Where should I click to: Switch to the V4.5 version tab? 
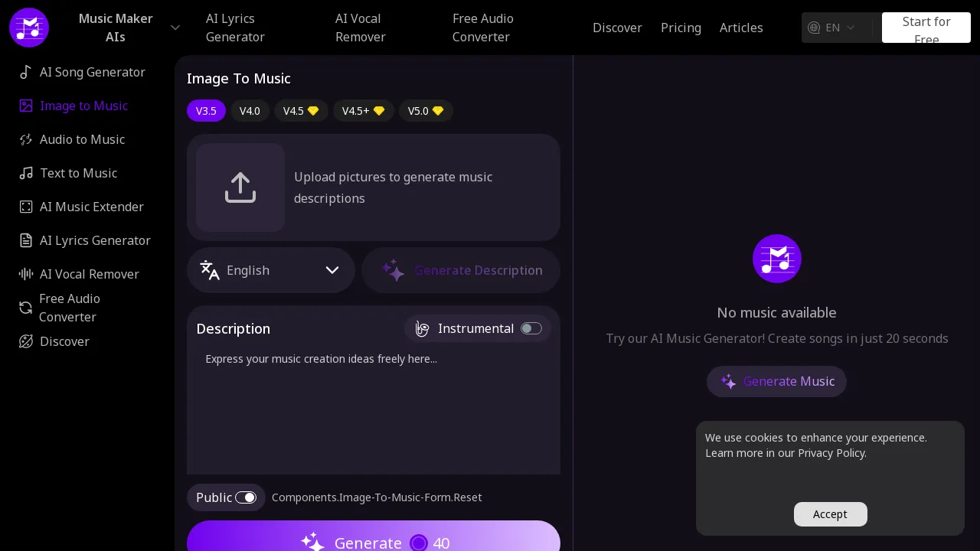tap(301, 110)
